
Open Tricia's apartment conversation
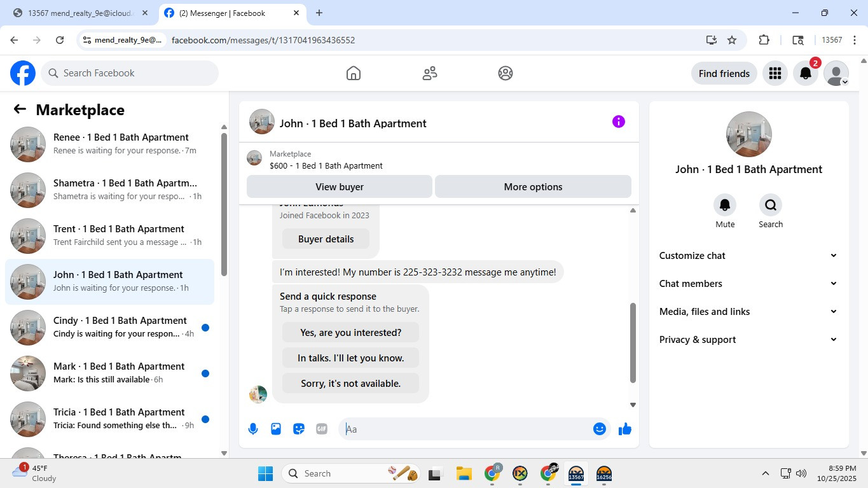click(110, 419)
